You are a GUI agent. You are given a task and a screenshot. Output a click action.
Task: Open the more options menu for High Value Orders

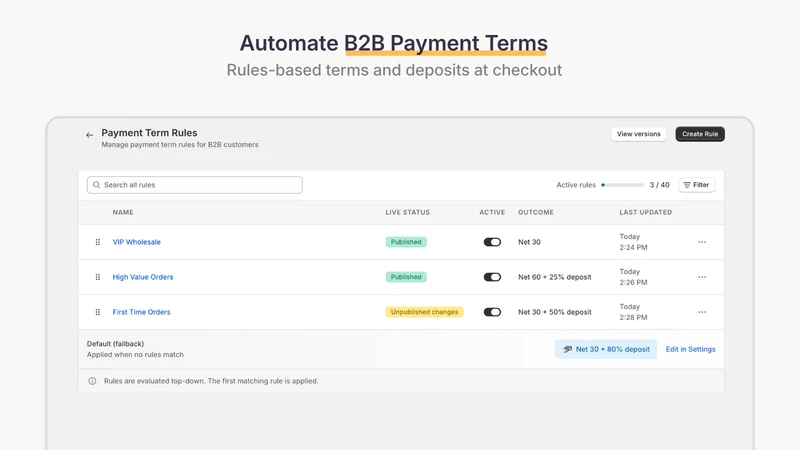(702, 277)
